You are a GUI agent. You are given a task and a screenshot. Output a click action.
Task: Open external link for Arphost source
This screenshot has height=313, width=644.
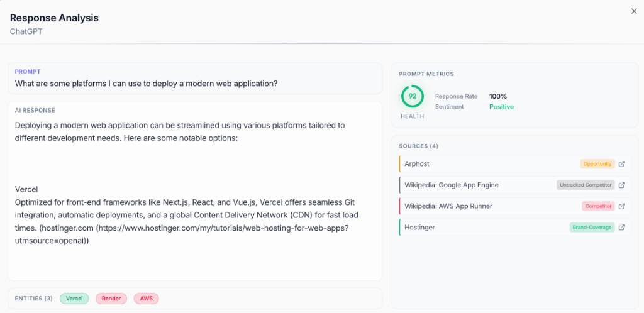point(621,164)
